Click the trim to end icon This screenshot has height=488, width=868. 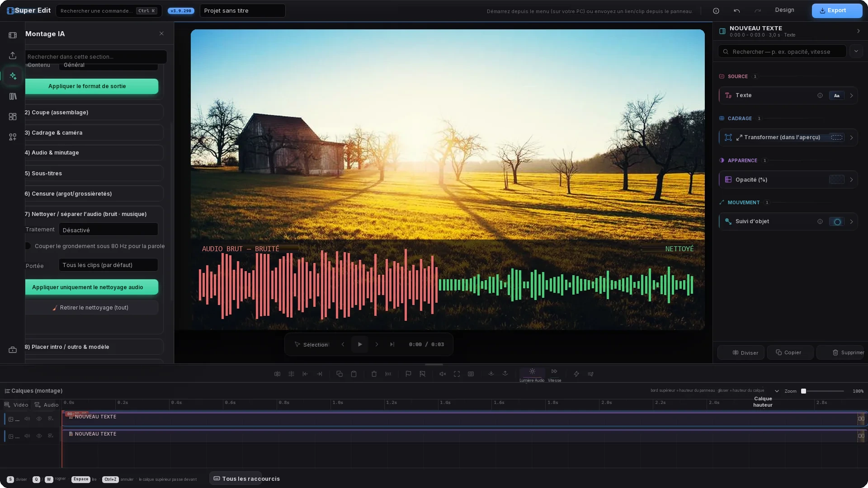point(320,374)
